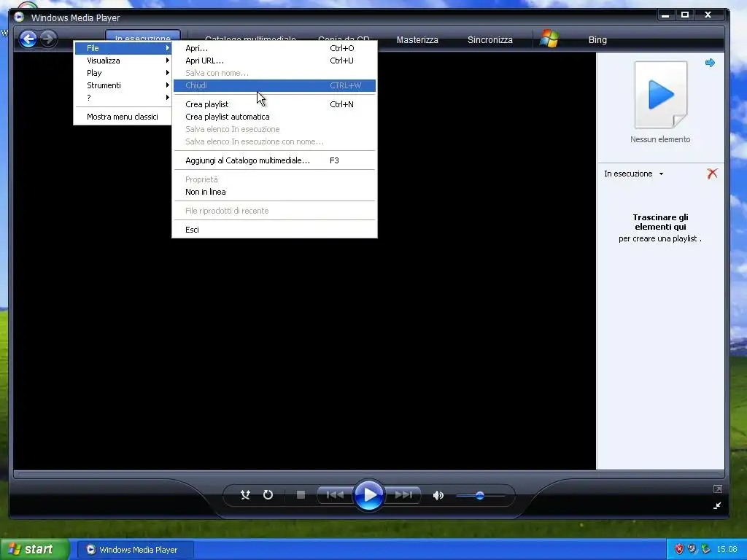This screenshot has height=560, width=747.
Task: Toggle Non in linea option
Action: (274, 192)
